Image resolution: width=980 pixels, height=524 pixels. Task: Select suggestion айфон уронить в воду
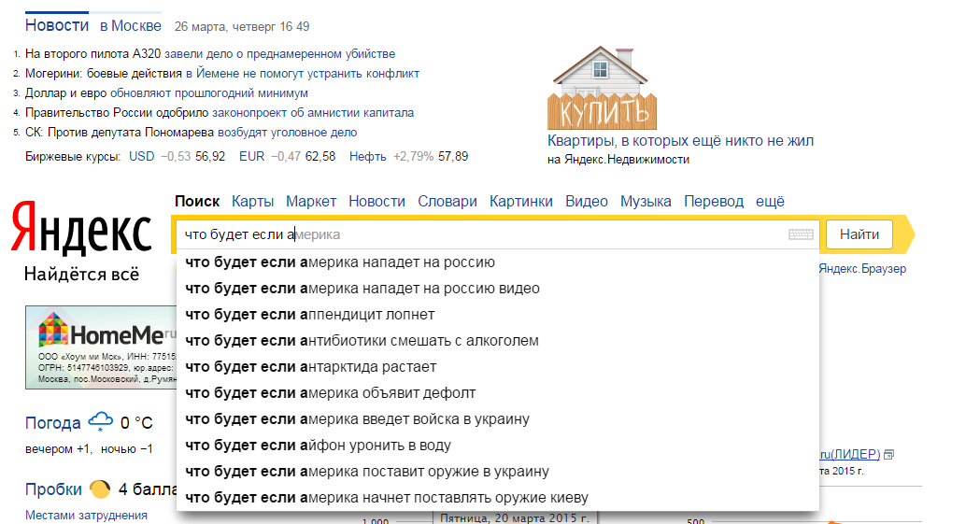click(498, 446)
